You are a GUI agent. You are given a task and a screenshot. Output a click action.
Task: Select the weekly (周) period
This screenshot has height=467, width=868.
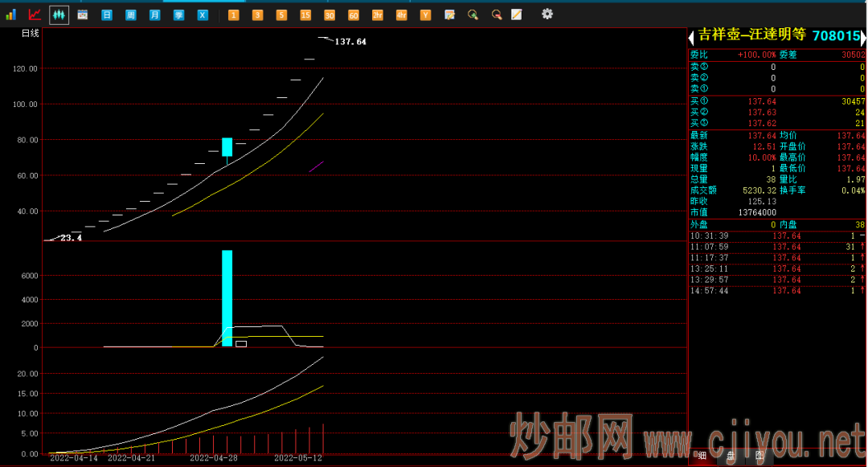(131, 14)
